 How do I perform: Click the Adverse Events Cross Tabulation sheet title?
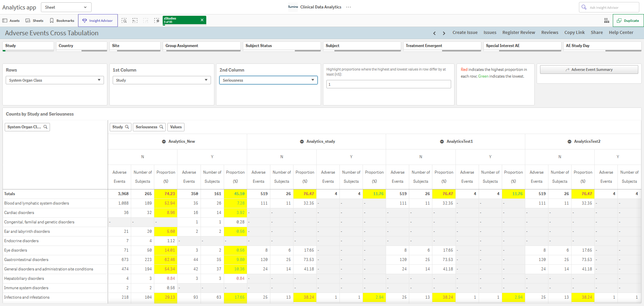pos(52,33)
